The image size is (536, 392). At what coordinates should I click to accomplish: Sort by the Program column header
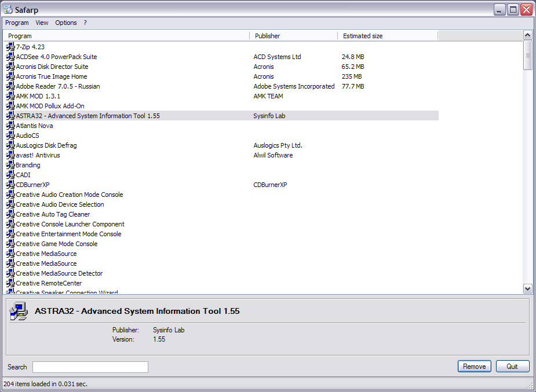click(126, 36)
